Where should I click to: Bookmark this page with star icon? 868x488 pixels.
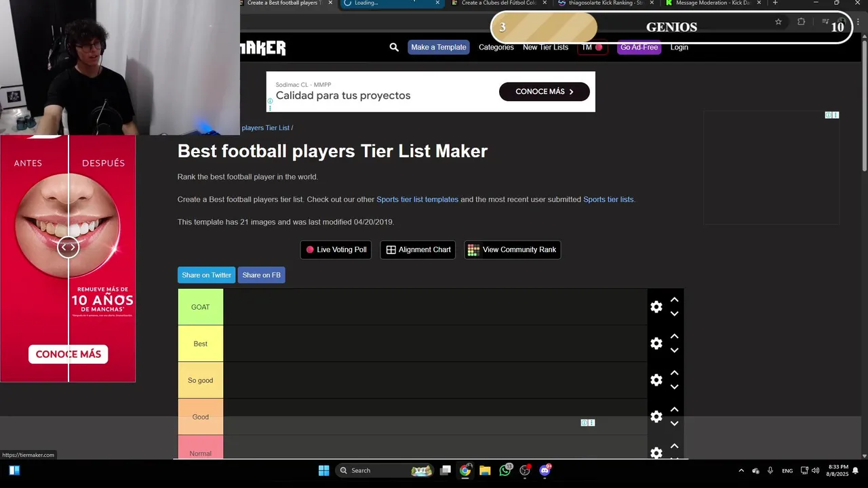[778, 22]
